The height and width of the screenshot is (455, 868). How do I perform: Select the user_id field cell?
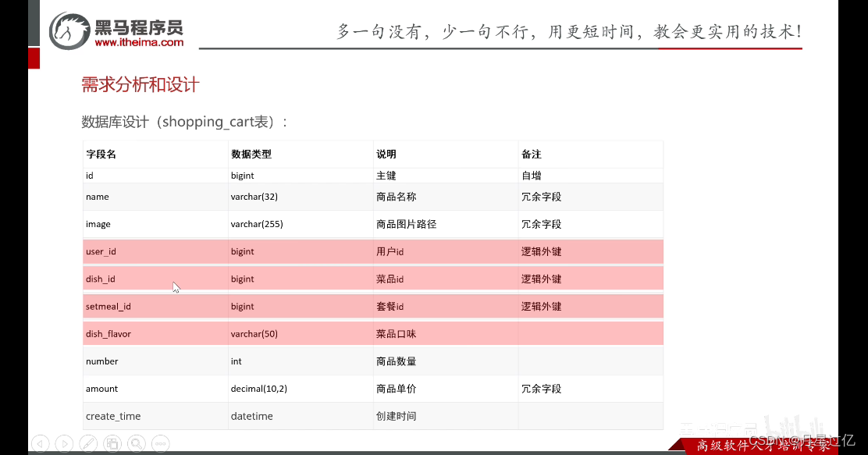tap(155, 251)
